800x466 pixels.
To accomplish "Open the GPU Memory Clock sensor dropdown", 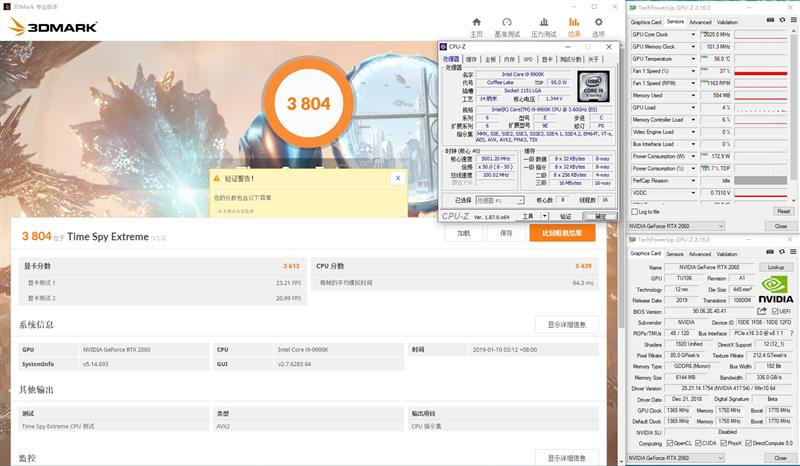I will coord(693,46).
